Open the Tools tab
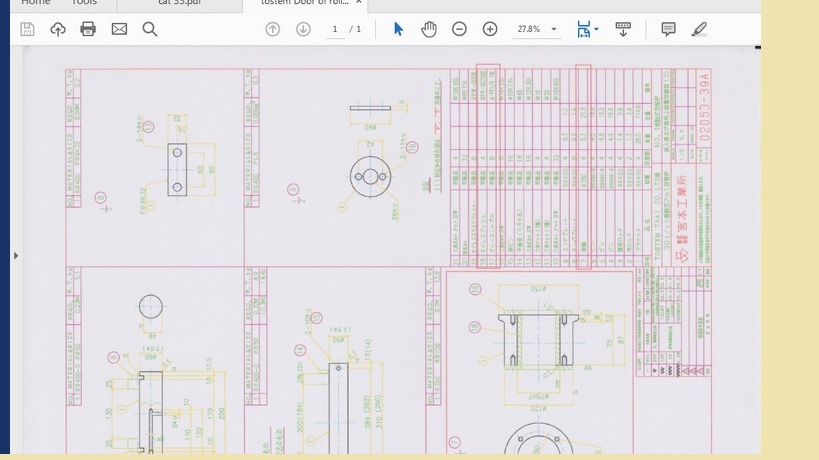Image resolution: width=819 pixels, height=460 pixels. 85,3
